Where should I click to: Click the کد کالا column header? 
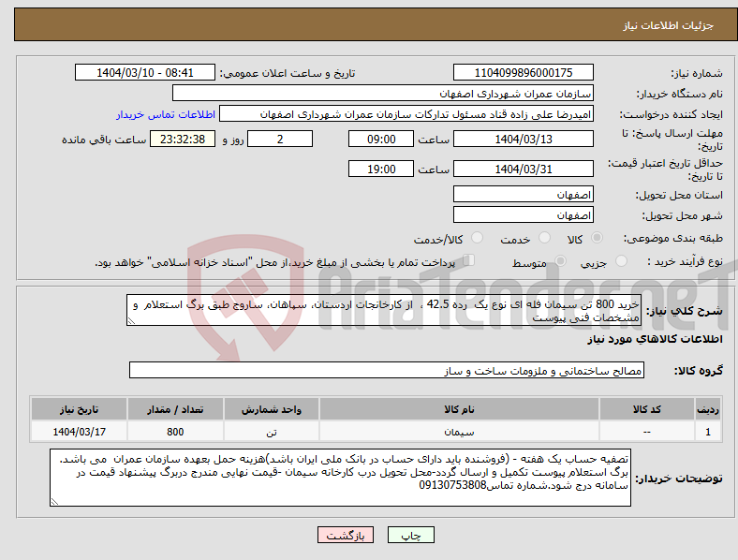[647, 409]
